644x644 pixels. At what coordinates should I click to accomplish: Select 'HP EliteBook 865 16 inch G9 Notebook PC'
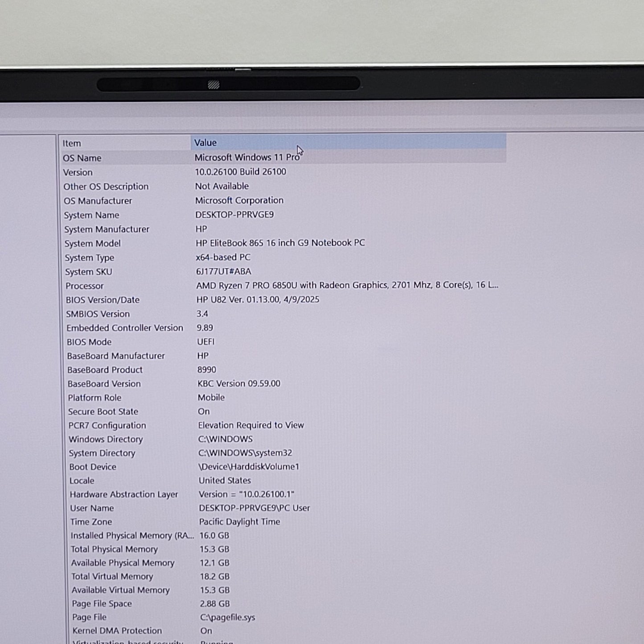click(x=280, y=243)
